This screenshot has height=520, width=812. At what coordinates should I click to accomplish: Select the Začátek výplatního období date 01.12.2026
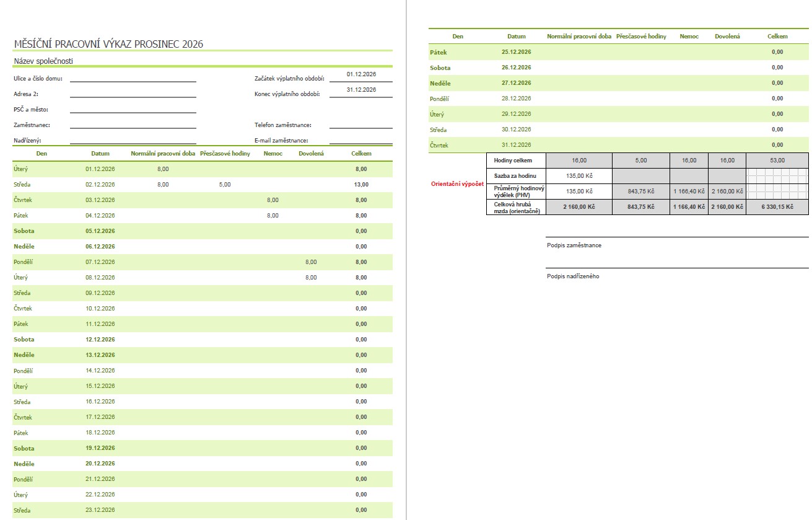361,74
